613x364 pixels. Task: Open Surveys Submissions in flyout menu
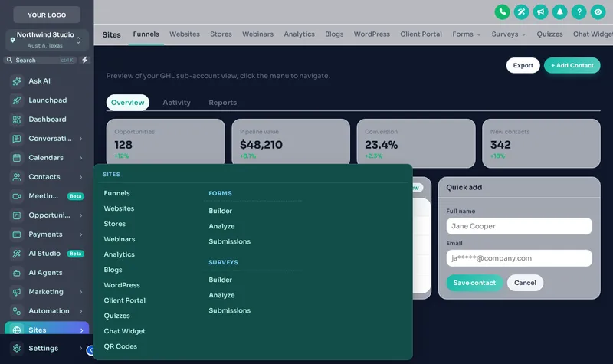tap(229, 310)
